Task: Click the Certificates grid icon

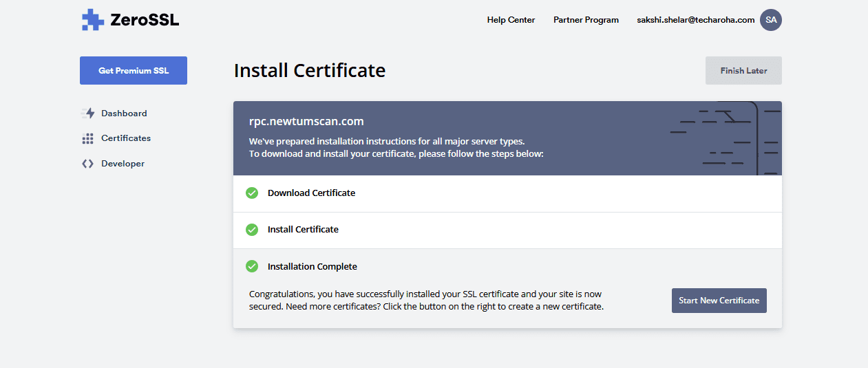Action: point(87,138)
